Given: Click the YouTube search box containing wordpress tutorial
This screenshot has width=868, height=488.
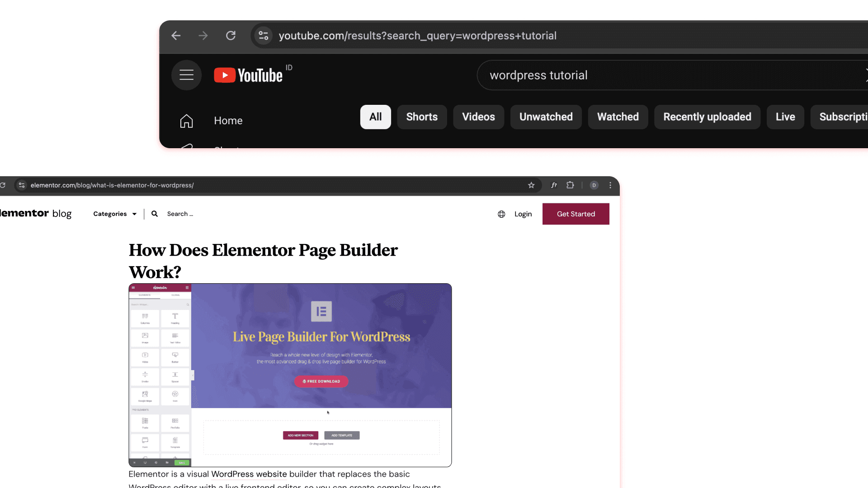Looking at the screenshot, I should click(x=672, y=75).
